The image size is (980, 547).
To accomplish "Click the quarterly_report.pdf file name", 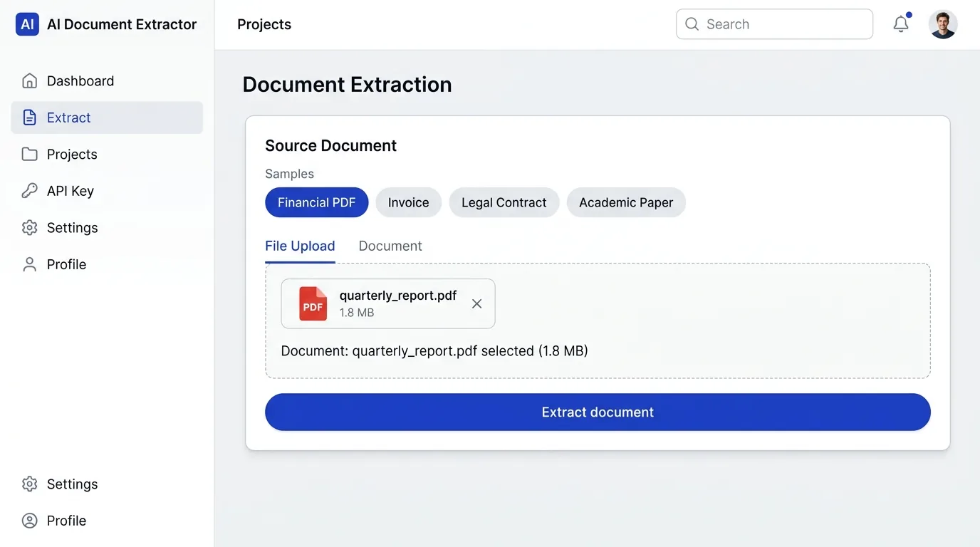I will [x=398, y=296].
